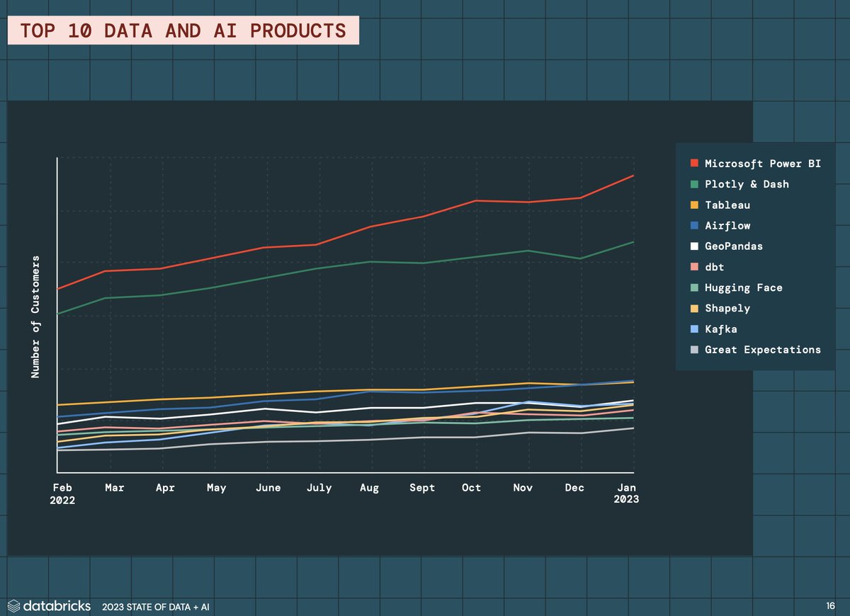Image resolution: width=850 pixels, height=616 pixels.
Task: Click the Hugging Face legend swatch
Action: coord(695,288)
